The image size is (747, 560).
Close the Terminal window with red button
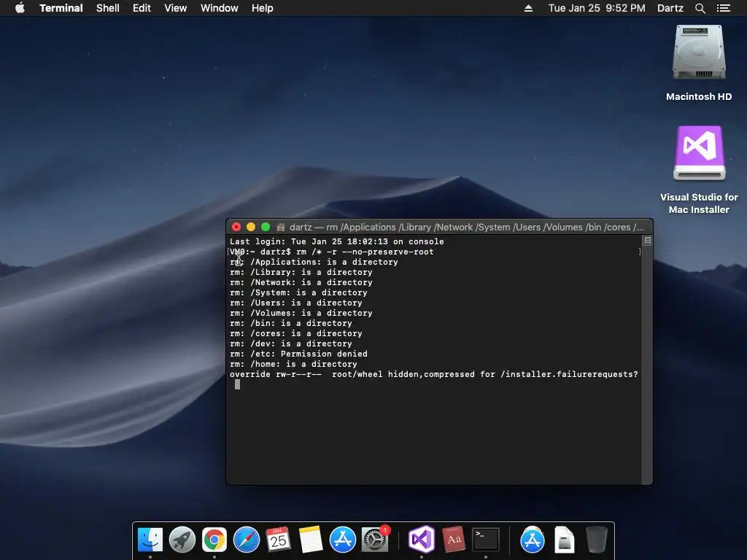click(236, 227)
